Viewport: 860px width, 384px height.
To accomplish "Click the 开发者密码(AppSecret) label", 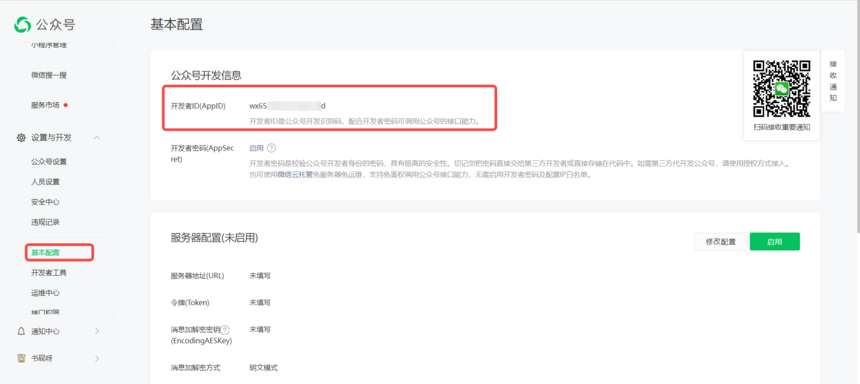I will point(202,154).
